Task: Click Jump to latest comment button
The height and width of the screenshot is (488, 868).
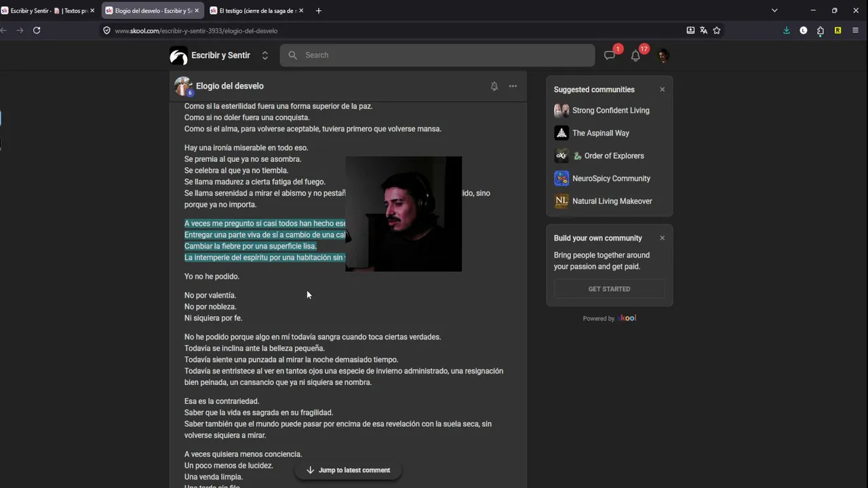Action: click(x=347, y=470)
